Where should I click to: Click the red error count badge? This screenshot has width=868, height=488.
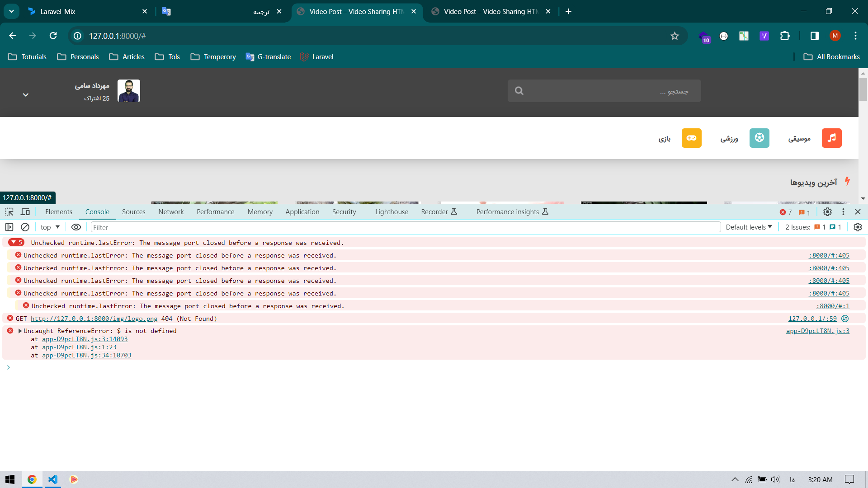(x=786, y=212)
